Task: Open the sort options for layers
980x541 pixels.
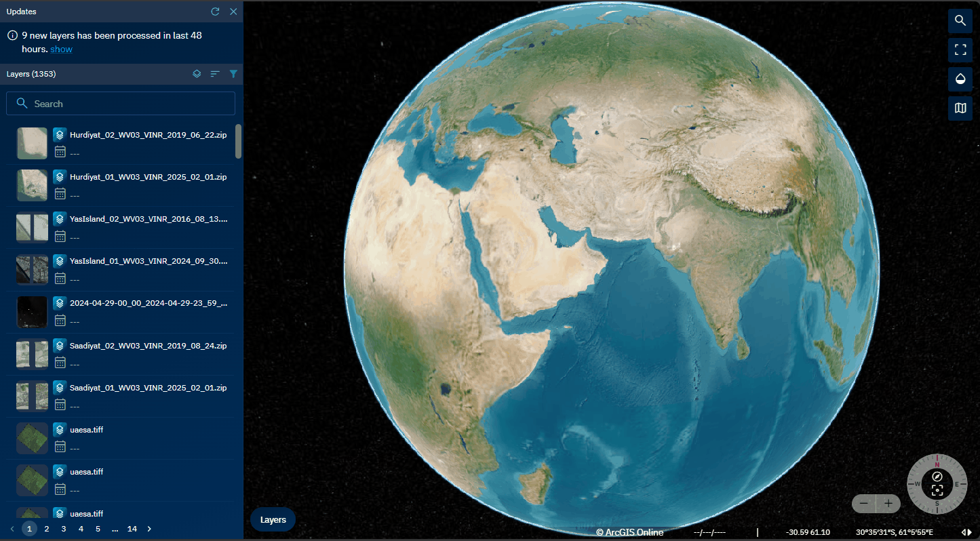Action: click(215, 74)
